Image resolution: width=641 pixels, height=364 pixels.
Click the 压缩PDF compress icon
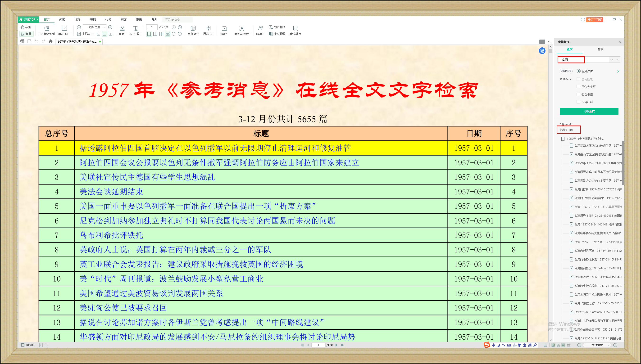tap(208, 28)
